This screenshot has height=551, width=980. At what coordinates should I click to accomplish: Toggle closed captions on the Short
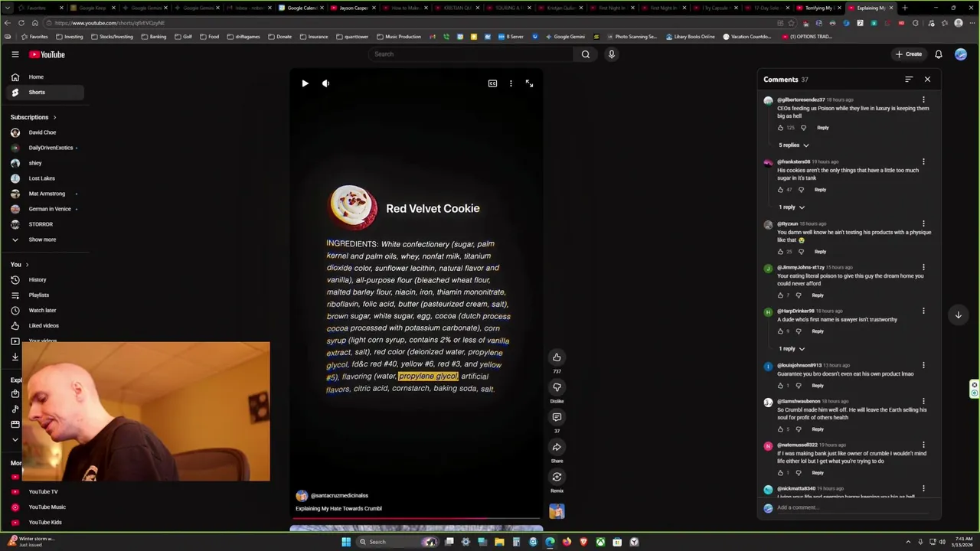point(492,83)
